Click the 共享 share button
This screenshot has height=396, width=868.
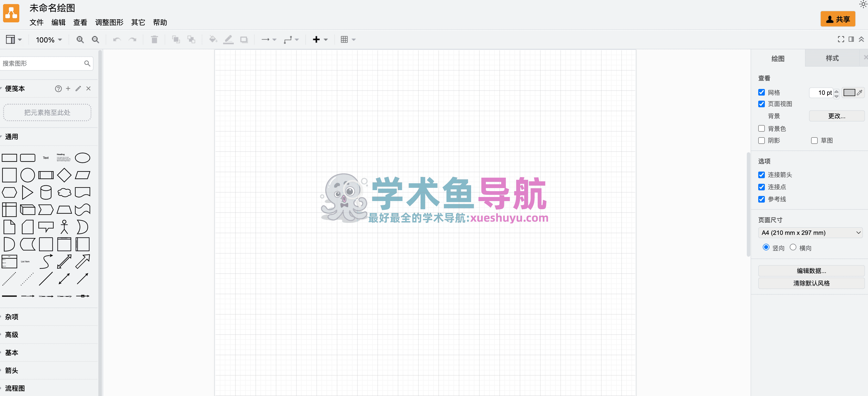(x=838, y=19)
